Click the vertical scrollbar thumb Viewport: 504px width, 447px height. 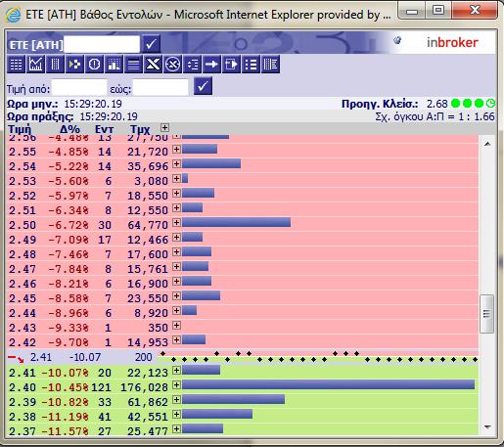click(x=486, y=314)
